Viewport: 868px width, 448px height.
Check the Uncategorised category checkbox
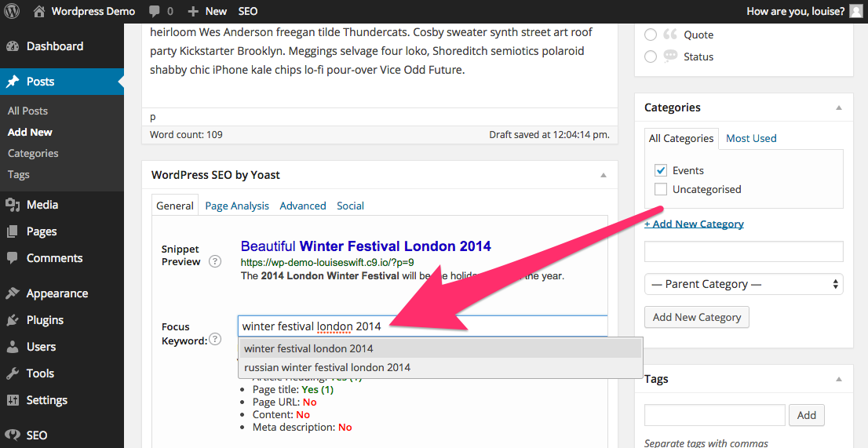(661, 189)
